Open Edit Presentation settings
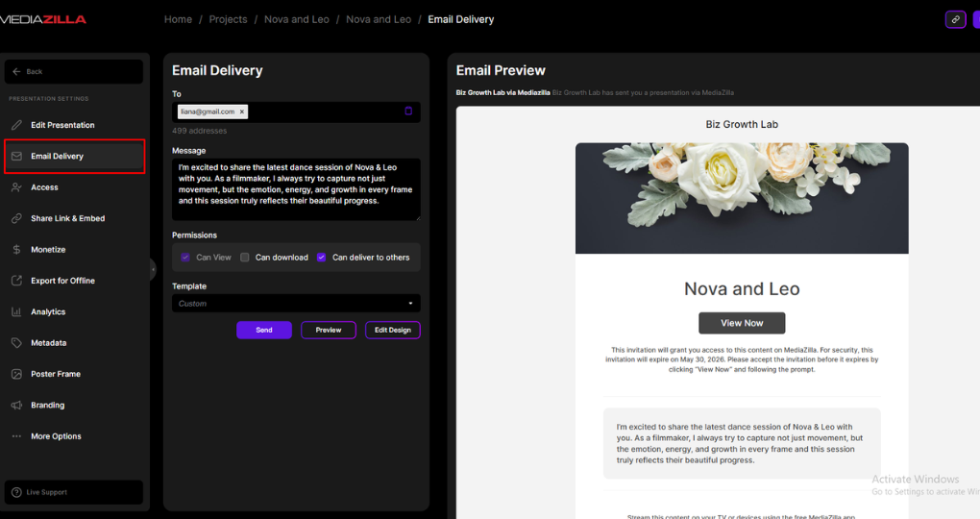Image resolution: width=980 pixels, height=519 pixels. click(x=74, y=125)
